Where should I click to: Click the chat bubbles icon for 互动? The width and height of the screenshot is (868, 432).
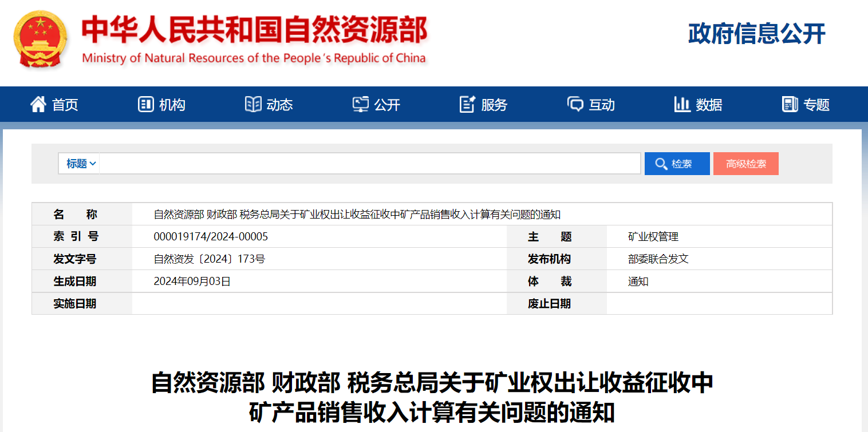tap(575, 104)
